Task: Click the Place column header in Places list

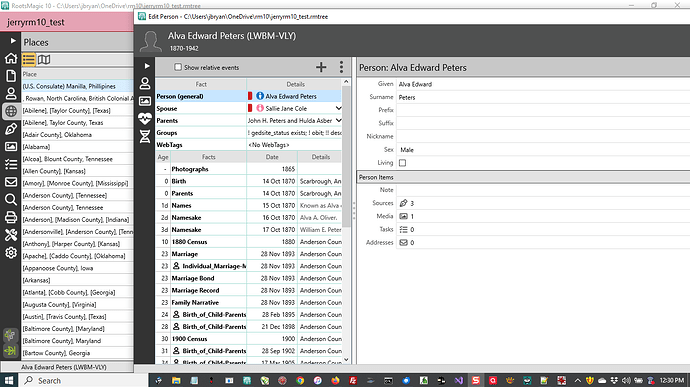Action: click(x=77, y=74)
